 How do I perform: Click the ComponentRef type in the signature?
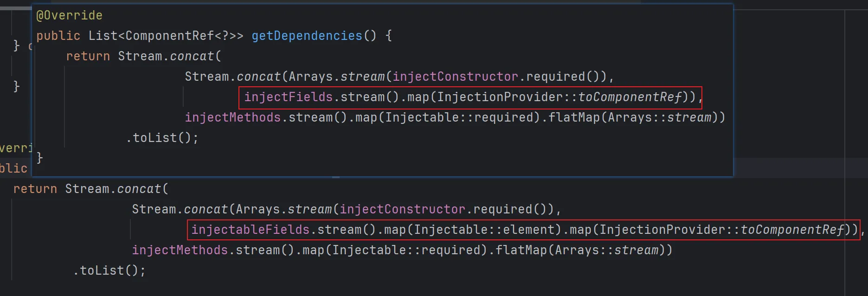pos(169,36)
